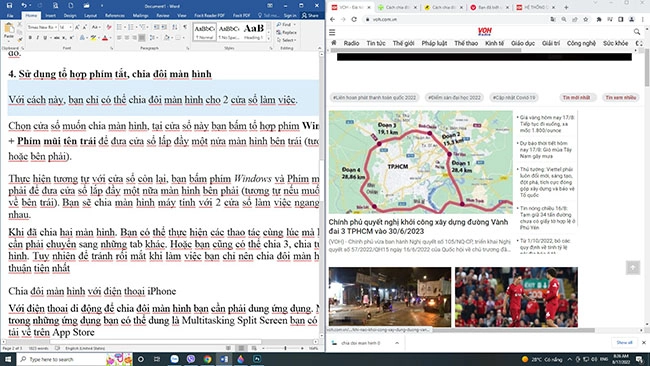Expand the Styles gallery more arrow
This screenshot has height=366, width=650.
pyautogui.click(x=269, y=39)
